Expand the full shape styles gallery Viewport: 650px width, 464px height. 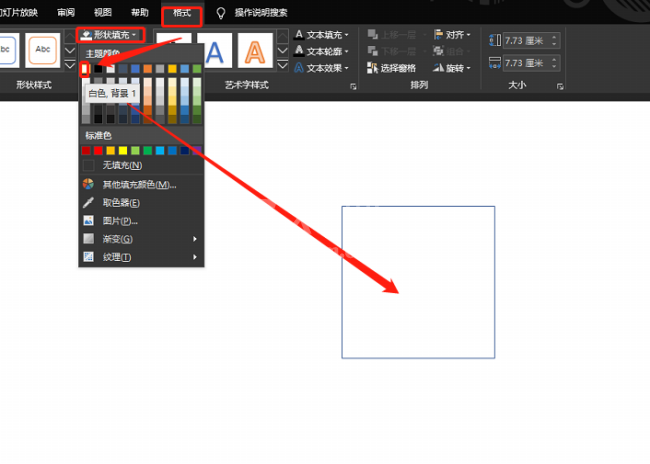tap(70, 65)
